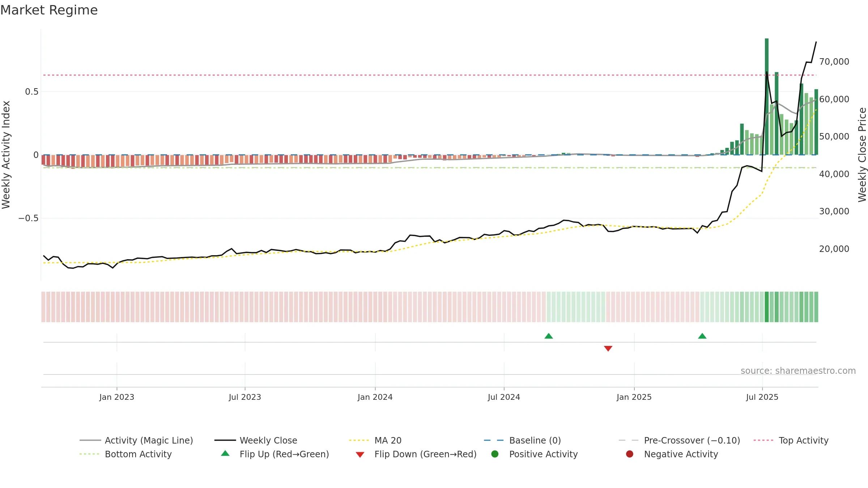Click the second green flip-up marker near Apr 2025

pyautogui.click(x=702, y=336)
